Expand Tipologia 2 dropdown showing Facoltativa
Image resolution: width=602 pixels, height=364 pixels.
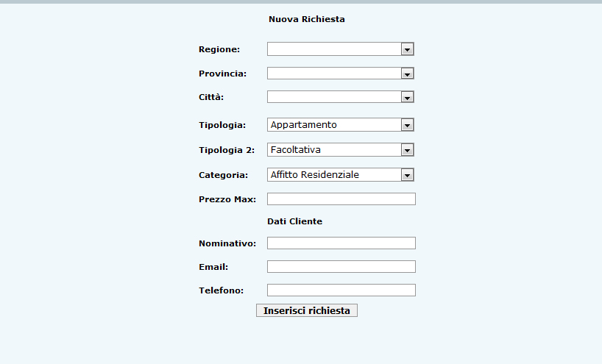coord(341,149)
